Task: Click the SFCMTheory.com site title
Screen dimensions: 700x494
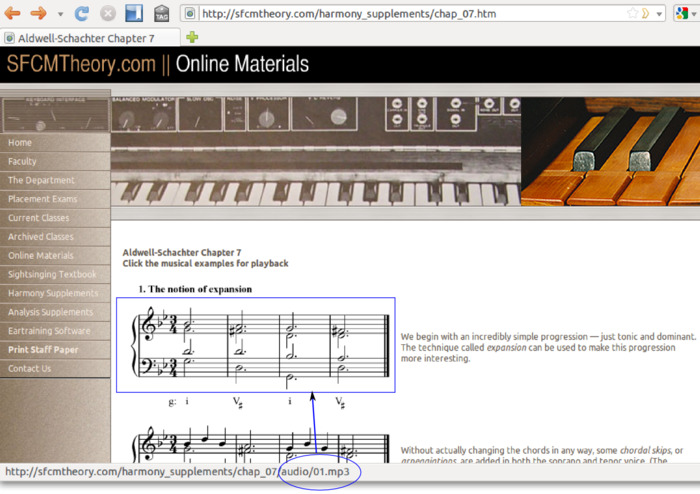Action: 81,64
